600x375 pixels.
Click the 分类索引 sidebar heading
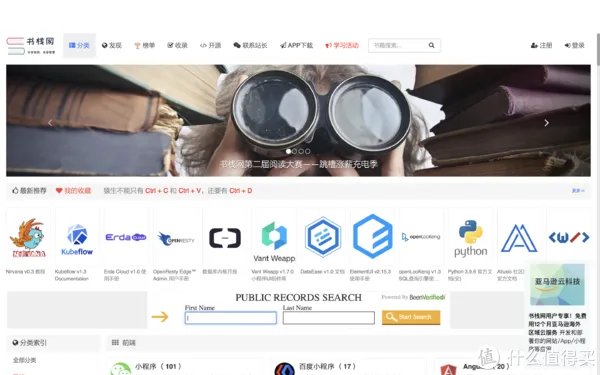pyautogui.click(x=29, y=343)
